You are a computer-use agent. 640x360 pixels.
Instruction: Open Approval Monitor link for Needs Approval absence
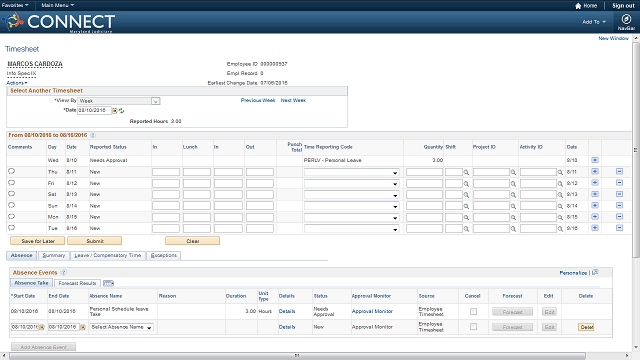click(372, 311)
